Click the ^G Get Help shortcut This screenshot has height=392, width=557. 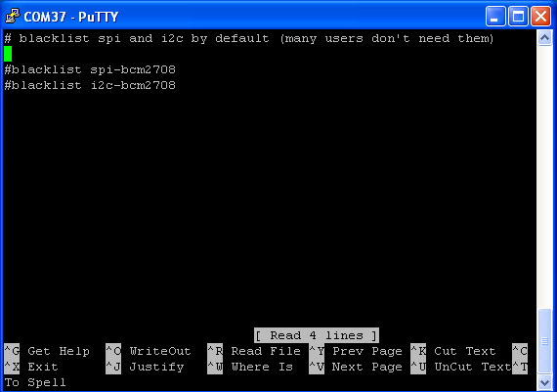point(47,351)
